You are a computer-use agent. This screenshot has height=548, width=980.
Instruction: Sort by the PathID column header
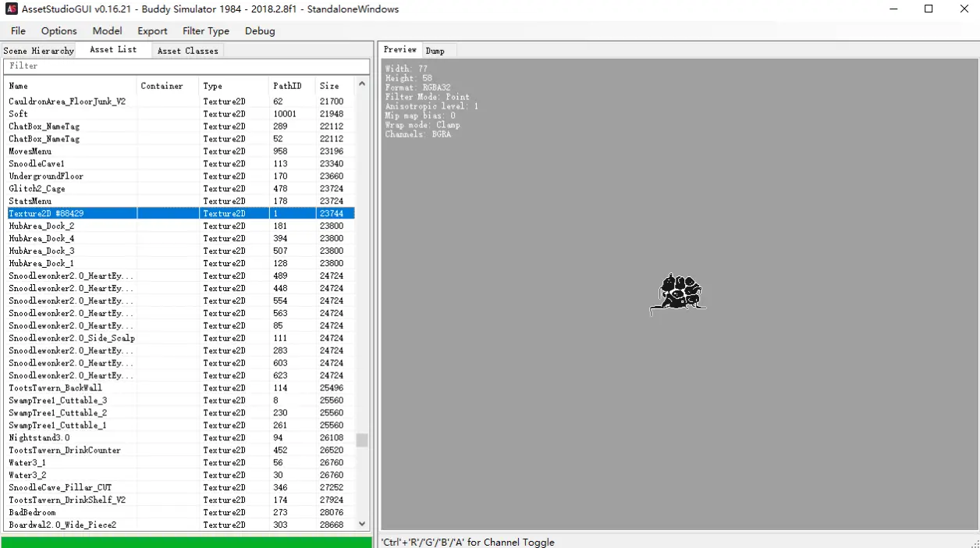(293, 86)
